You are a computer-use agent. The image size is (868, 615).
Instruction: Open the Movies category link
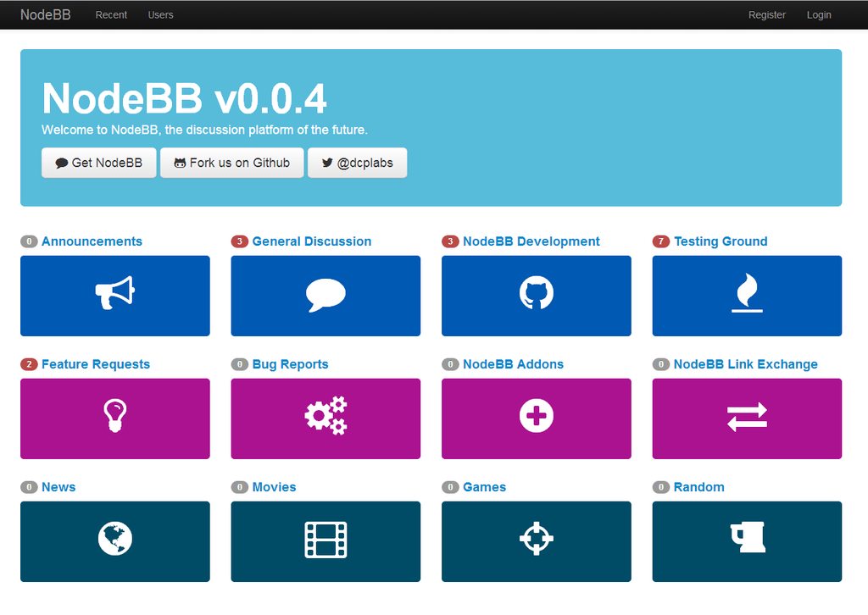[274, 487]
